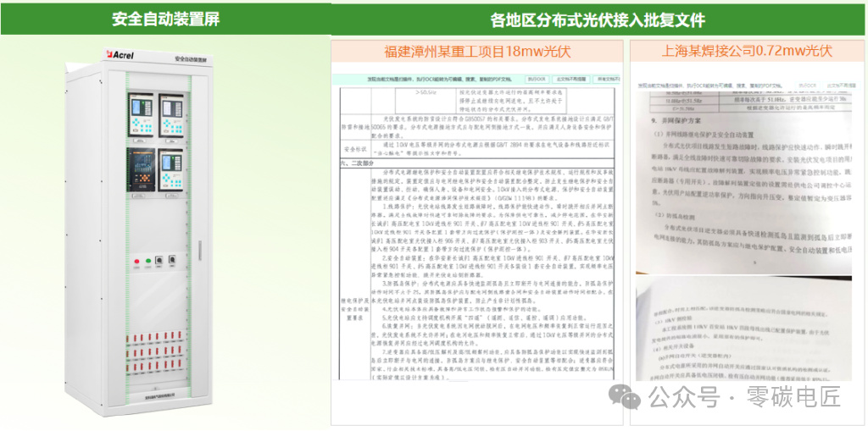
Task: Click the red indicator light on the cabinet
Action: click(x=136, y=261)
